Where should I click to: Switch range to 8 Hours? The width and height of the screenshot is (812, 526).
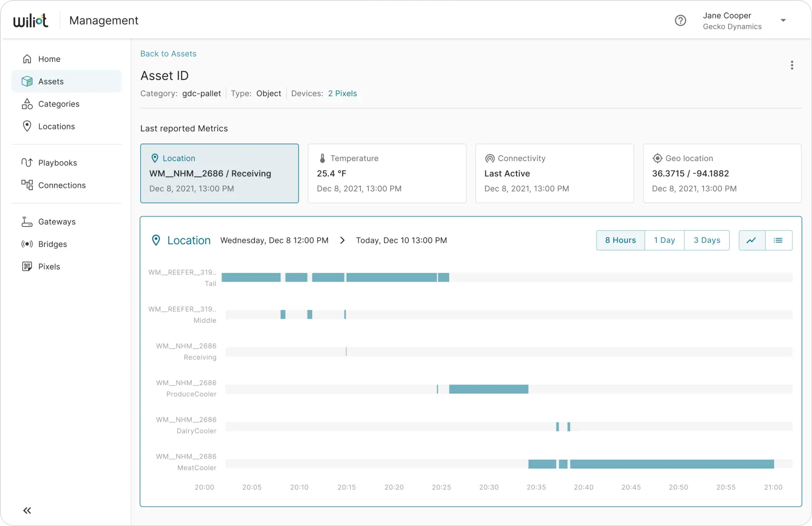(x=621, y=240)
